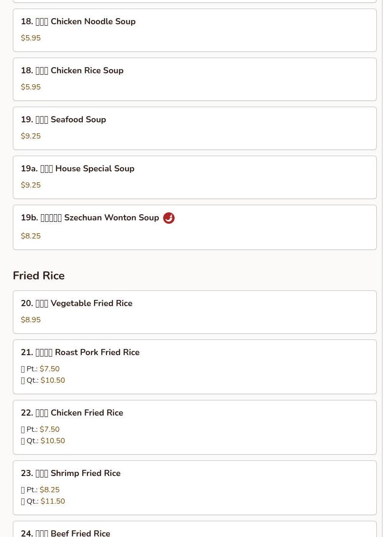Select Shrimp Fried Rice pint price $8.25
This screenshot has height=537, width=392.
[49, 490]
